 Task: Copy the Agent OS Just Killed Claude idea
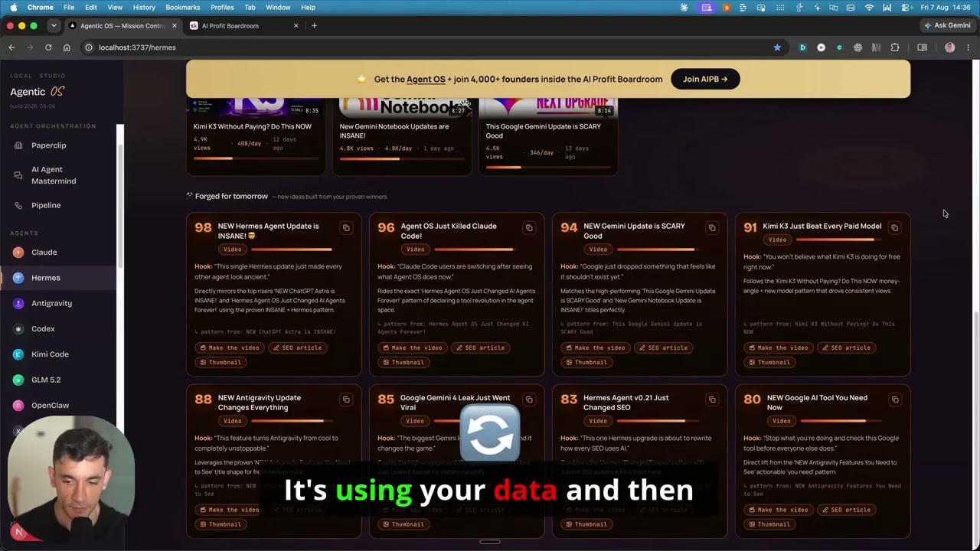click(x=529, y=228)
